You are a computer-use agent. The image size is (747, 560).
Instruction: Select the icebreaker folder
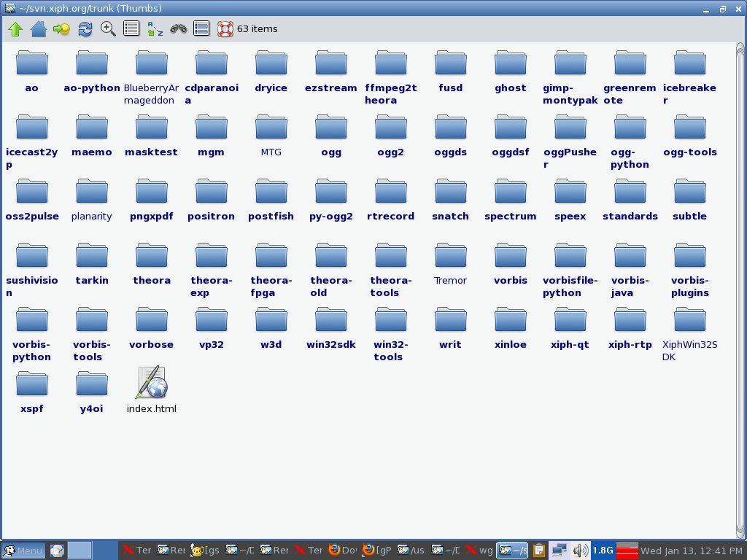pos(690,77)
